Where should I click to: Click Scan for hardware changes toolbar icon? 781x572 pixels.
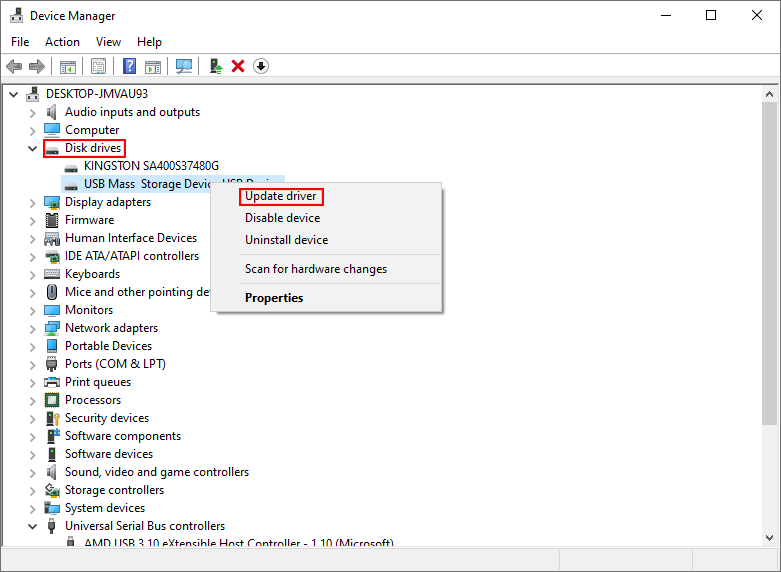tap(184, 66)
